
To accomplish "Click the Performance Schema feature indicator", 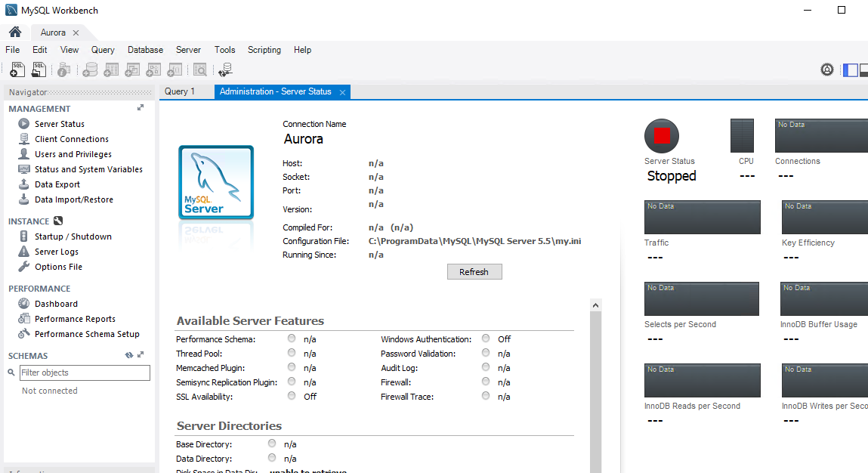I will coord(292,338).
